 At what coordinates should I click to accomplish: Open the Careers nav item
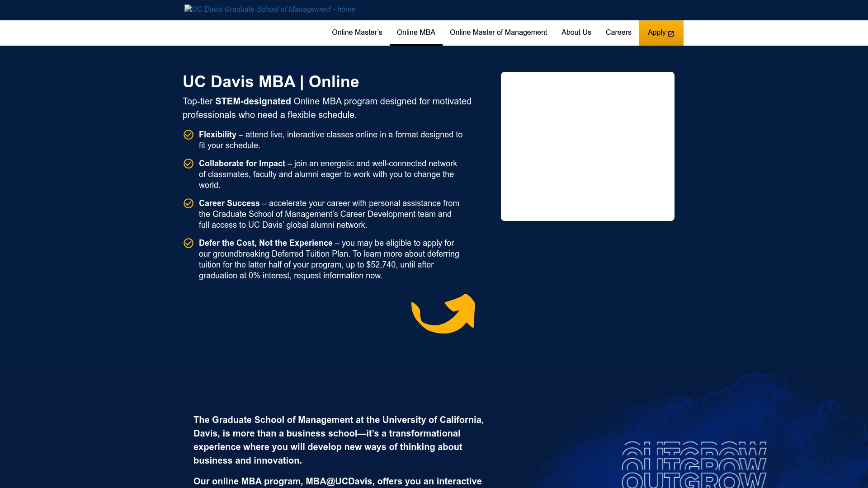point(618,33)
